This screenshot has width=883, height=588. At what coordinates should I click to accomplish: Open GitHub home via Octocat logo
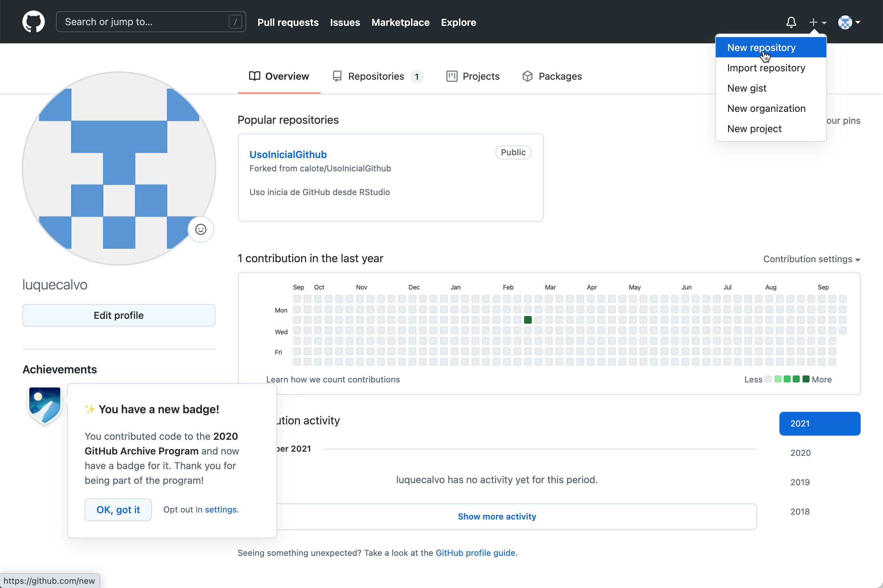(33, 22)
